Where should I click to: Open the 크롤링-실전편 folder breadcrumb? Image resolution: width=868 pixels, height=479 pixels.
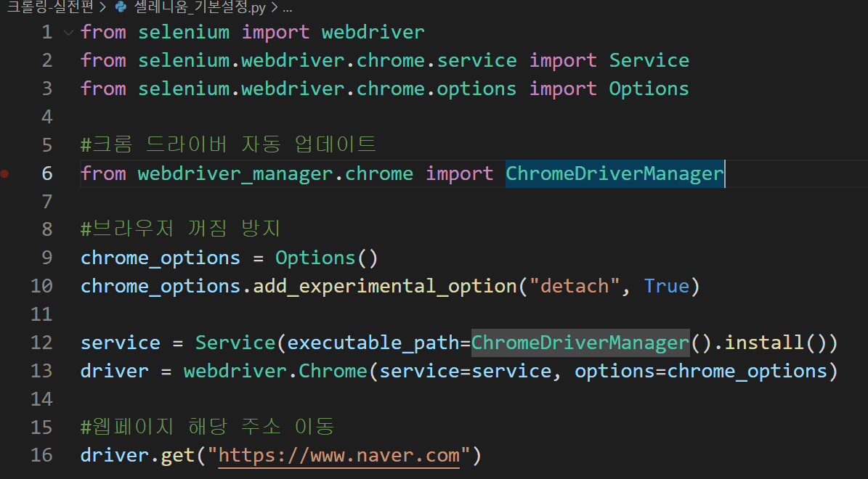click(45, 8)
